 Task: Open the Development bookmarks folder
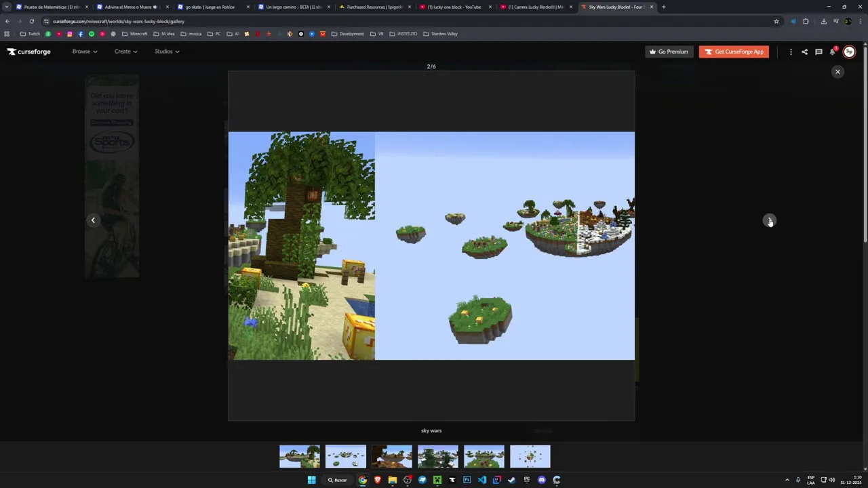(348, 34)
